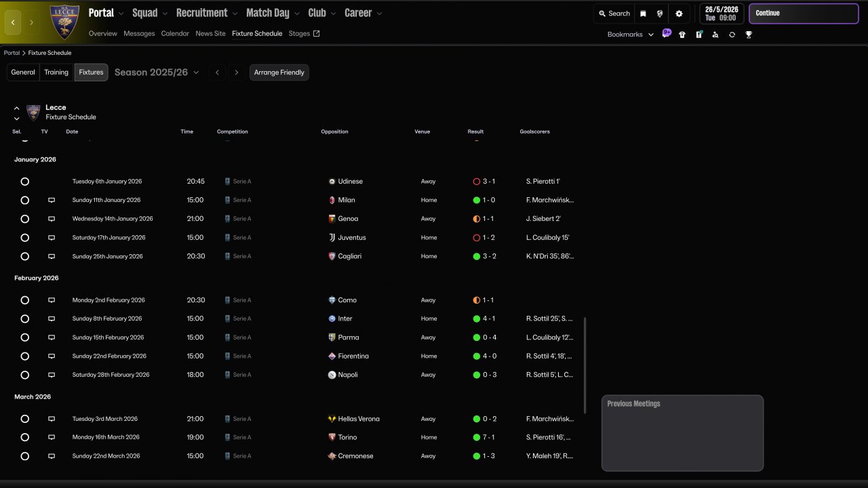Open the Stages external link icon
868x488 pixels.
click(x=316, y=33)
